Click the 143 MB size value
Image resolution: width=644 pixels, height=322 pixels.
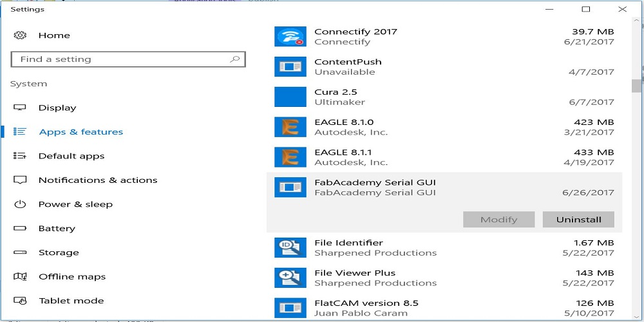pos(594,272)
